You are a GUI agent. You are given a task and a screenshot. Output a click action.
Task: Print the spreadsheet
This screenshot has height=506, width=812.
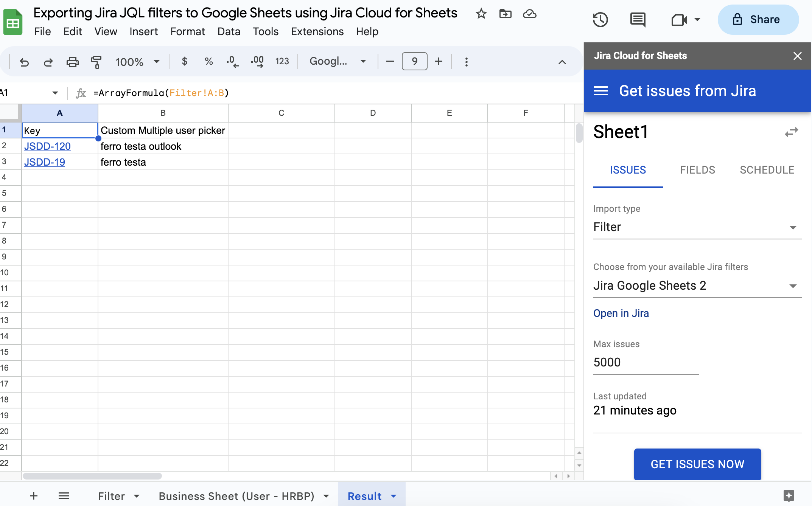coord(72,62)
